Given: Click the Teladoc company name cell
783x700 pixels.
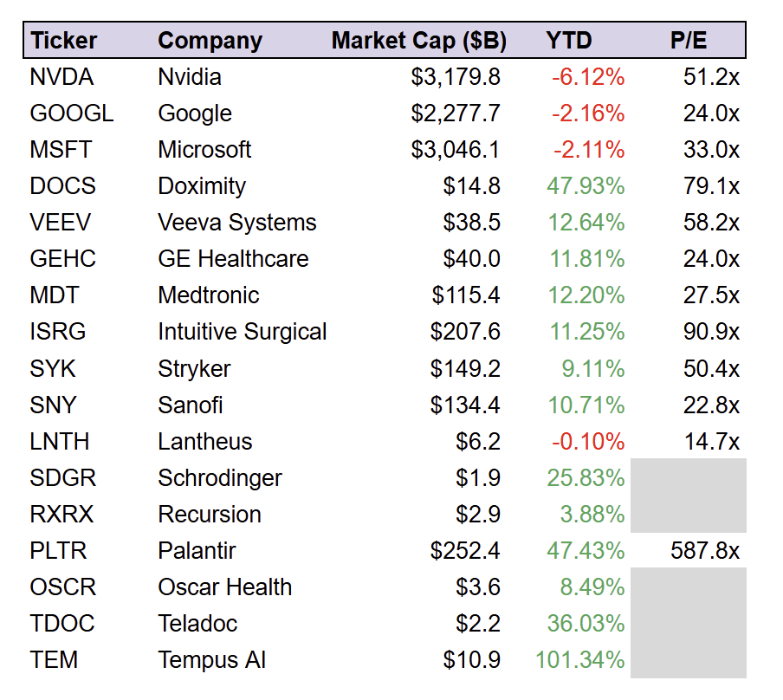Looking at the screenshot, I should coord(197,623).
